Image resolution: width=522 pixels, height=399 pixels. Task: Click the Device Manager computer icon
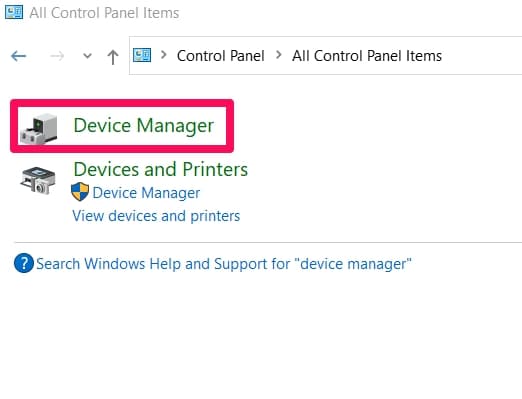point(39,129)
